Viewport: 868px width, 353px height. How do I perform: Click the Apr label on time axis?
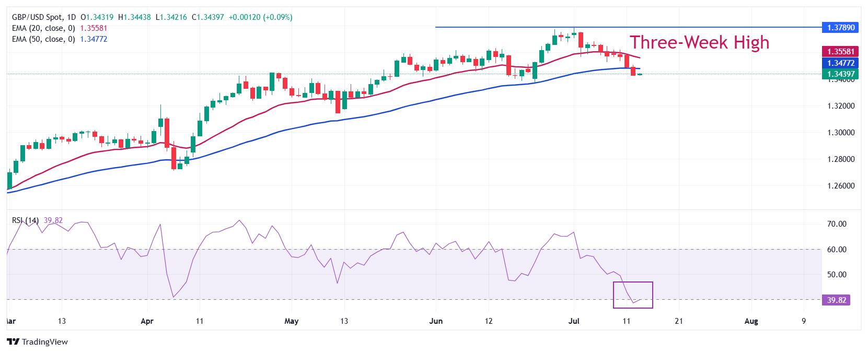[147, 321]
